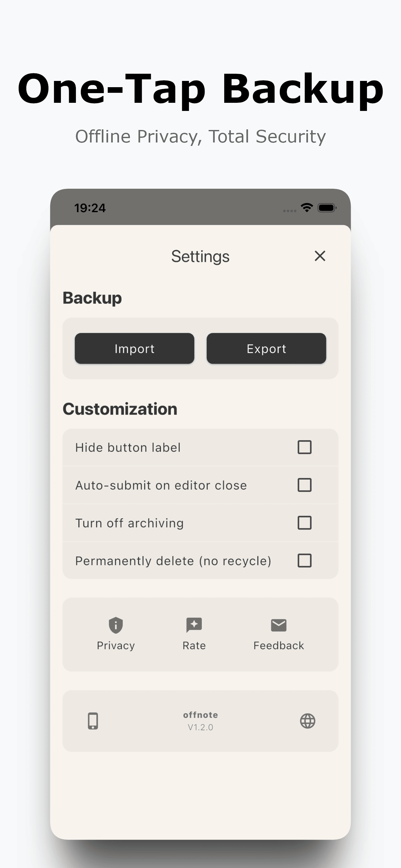401x868 pixels.
Task: Tap the smartphone icon in the about section
Action: pos(93,721)
